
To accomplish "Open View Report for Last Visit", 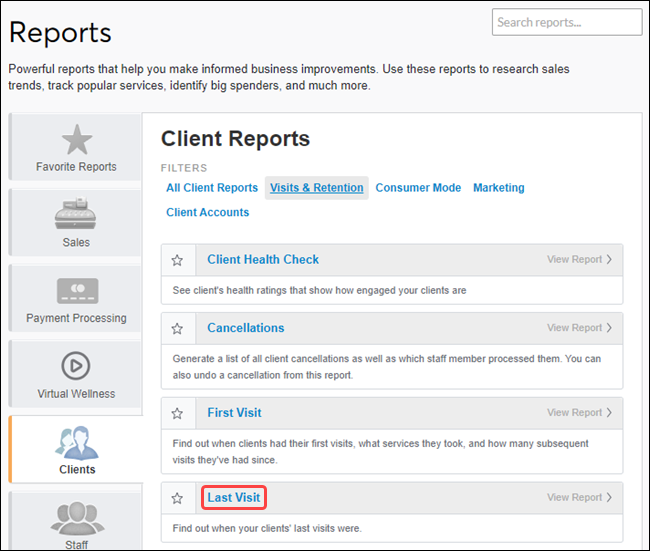I will 579,498.
